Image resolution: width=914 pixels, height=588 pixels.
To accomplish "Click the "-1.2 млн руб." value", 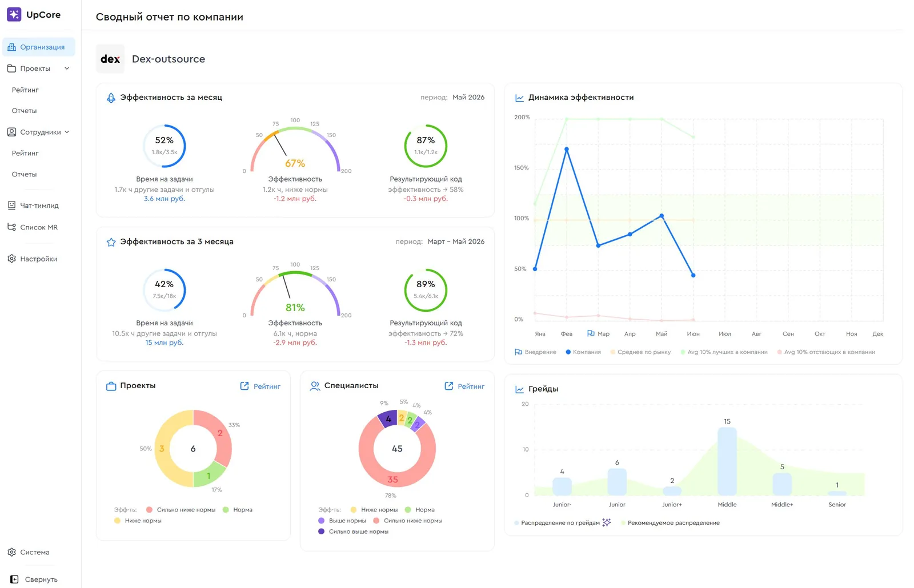I will pyautogui.click(x=295, y=199).
